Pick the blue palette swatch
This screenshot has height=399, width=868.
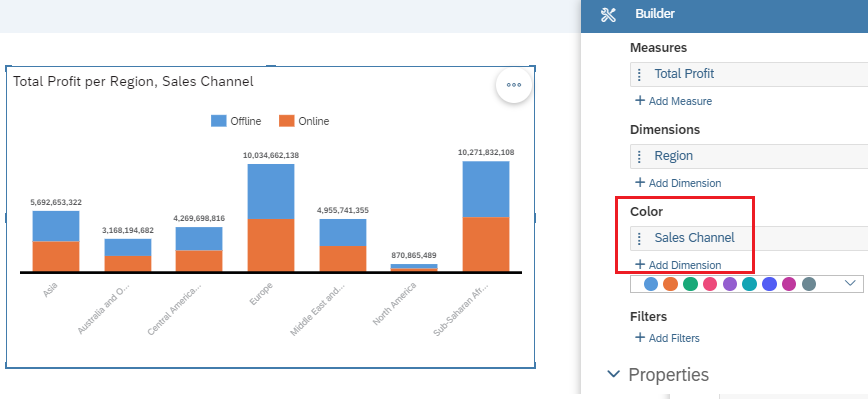pos(651,284)
